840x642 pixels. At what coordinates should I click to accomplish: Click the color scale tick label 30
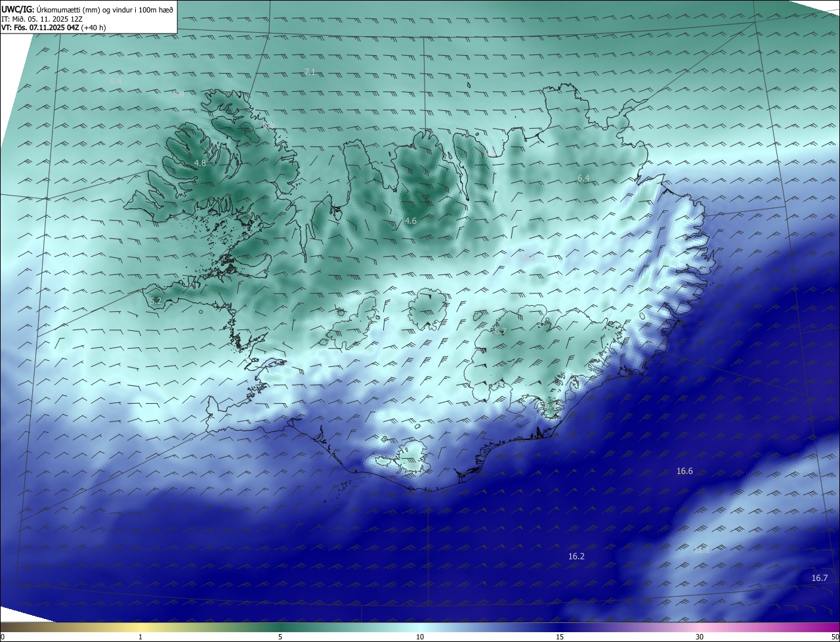coord(700,637)
